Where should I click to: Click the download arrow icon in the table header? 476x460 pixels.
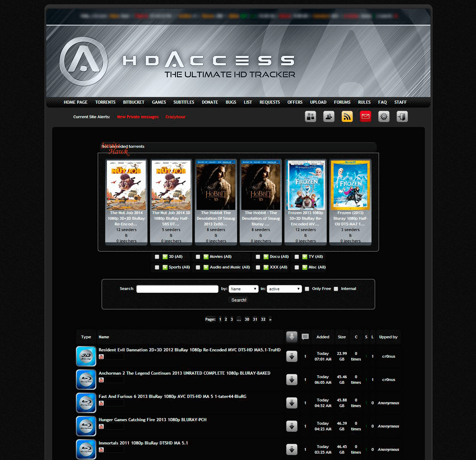tap(291, 337)
